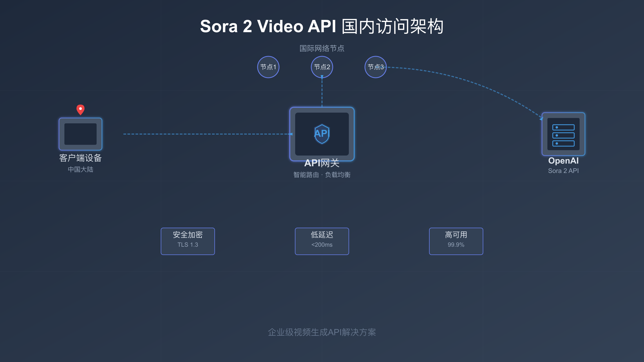Click the Sora 2 API subtitle

point(563,171)
